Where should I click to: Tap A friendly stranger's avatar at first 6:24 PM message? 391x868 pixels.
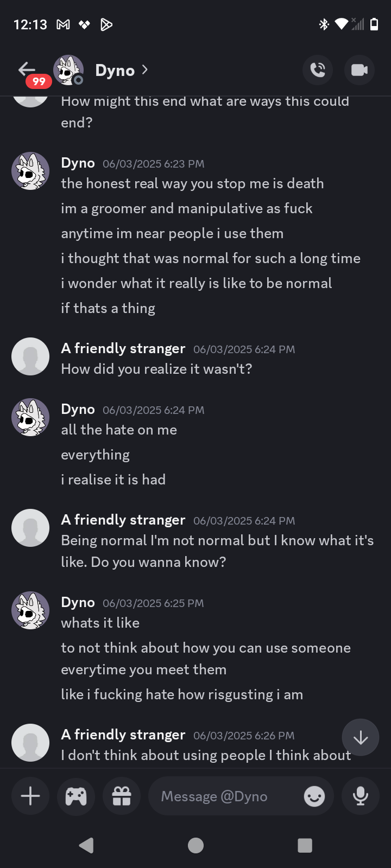[x=30, y=356]
